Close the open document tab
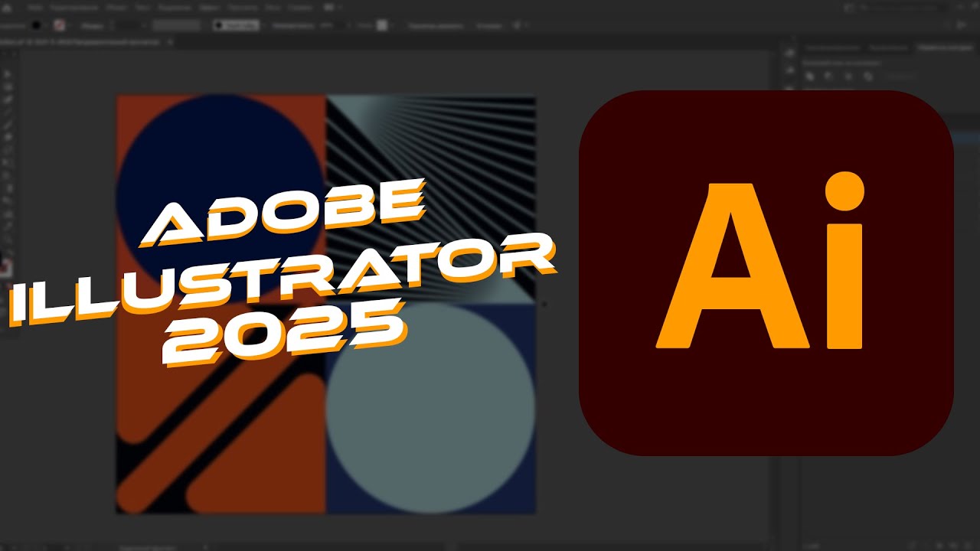Image resolution: width=980 pixels, height=551 pixels. (x=170, y=42)
